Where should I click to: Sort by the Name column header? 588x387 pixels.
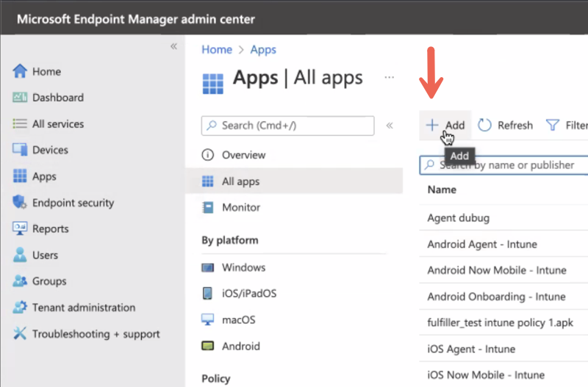click(442, 189)
